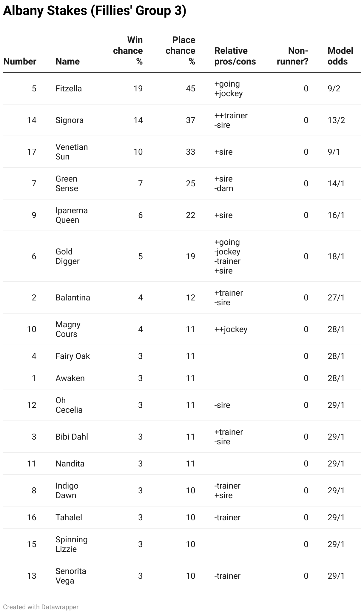
Task: Select the Gold Digger pros/cons cell
Action: [227, 257]
